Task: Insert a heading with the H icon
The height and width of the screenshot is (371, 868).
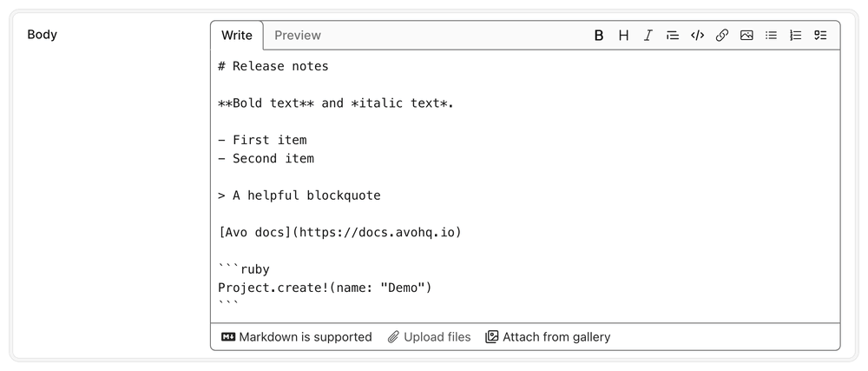Action: 623,36
